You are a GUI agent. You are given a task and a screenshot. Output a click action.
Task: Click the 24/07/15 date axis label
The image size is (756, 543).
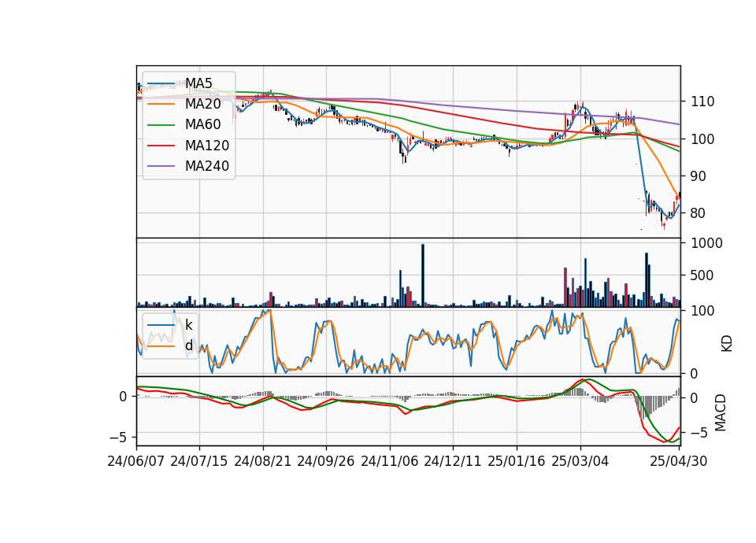point(199,462)
